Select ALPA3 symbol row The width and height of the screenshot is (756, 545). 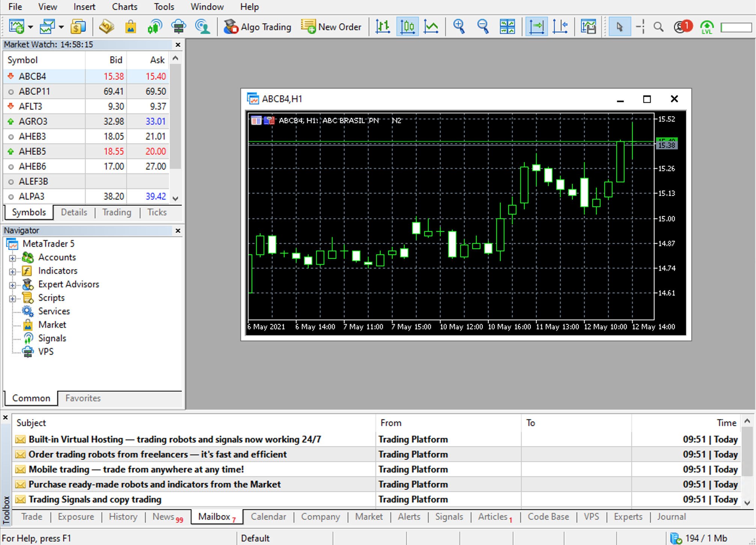click(x=86, y=197)
